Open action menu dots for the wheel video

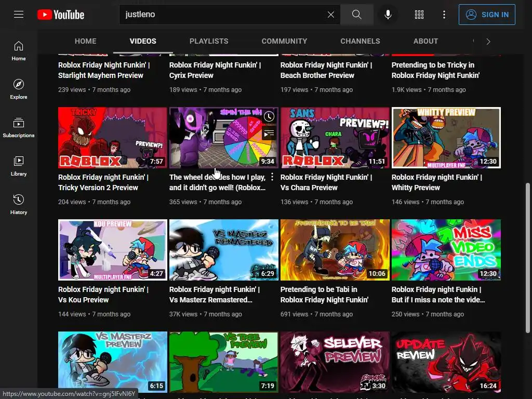click(272, 177)
